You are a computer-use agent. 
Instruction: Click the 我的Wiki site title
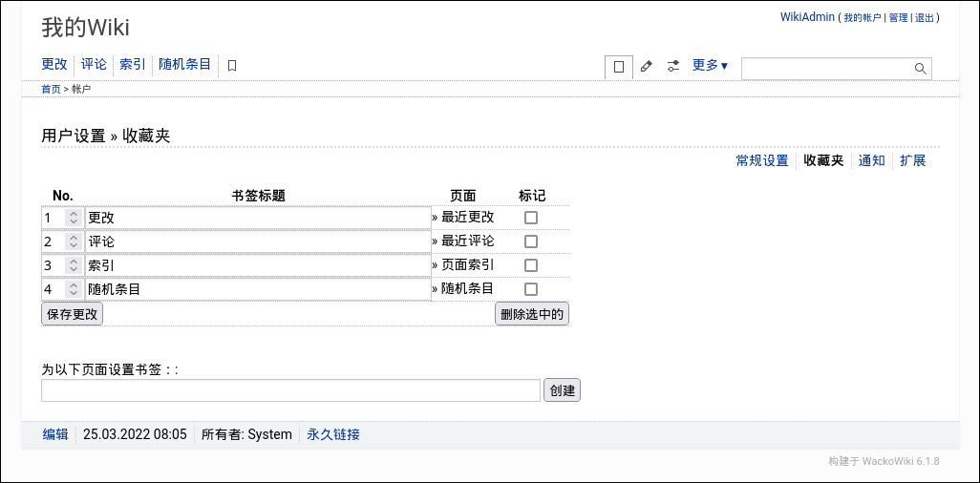click(86, 28)
